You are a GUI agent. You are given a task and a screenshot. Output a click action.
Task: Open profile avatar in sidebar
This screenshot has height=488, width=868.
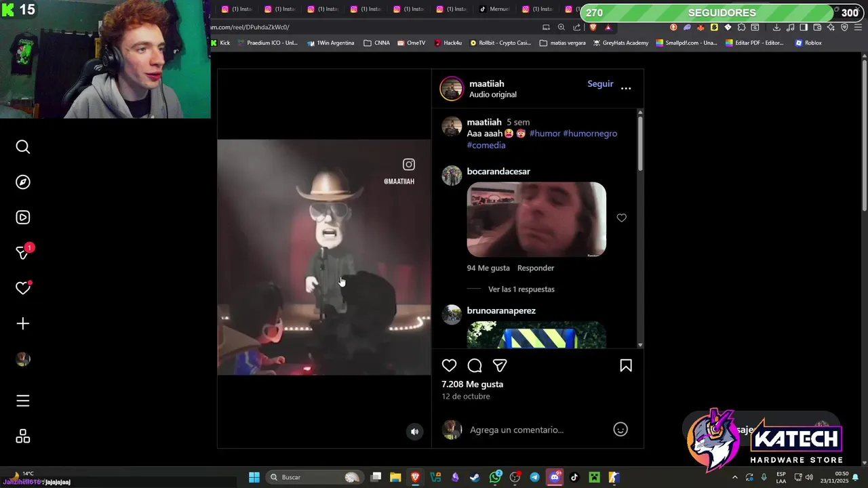[x=23, y=359]
